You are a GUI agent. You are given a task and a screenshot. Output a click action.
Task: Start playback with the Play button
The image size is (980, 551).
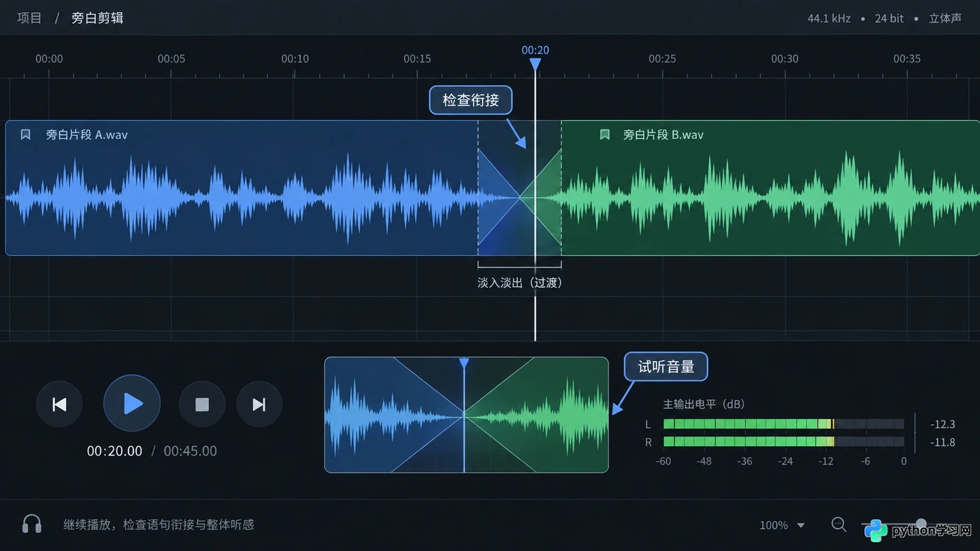pos(132,404)
